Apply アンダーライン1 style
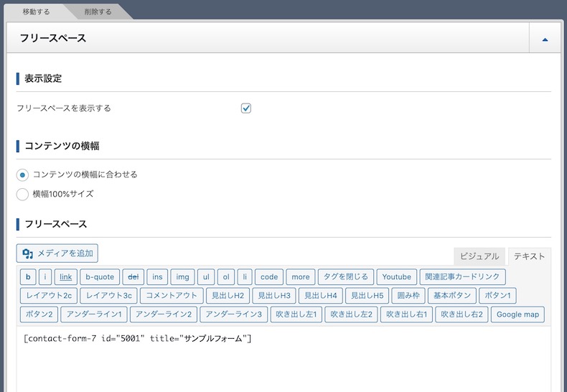The height and width of the screenshot is (392, 567). click(x=94, y=314)
